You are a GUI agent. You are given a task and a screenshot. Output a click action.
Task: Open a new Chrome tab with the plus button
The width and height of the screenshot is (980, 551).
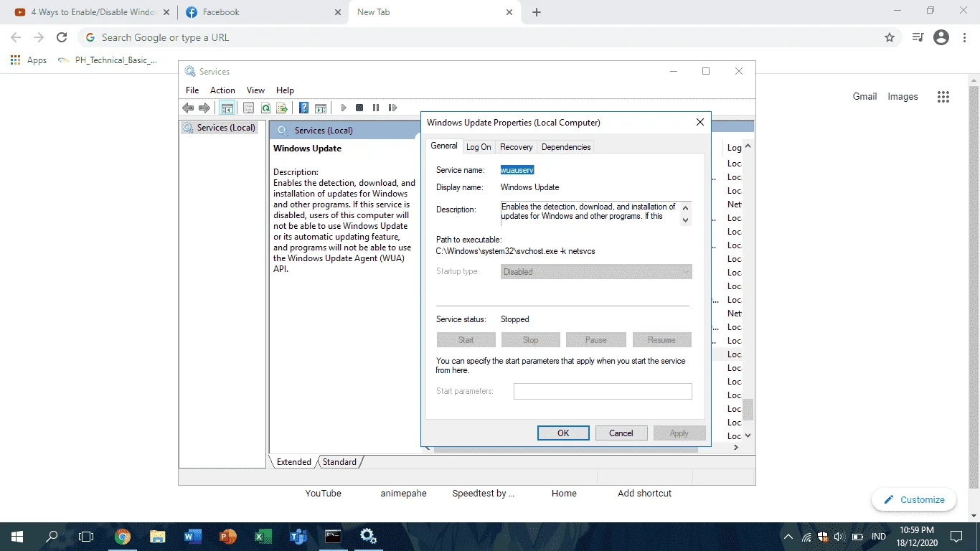537,12
